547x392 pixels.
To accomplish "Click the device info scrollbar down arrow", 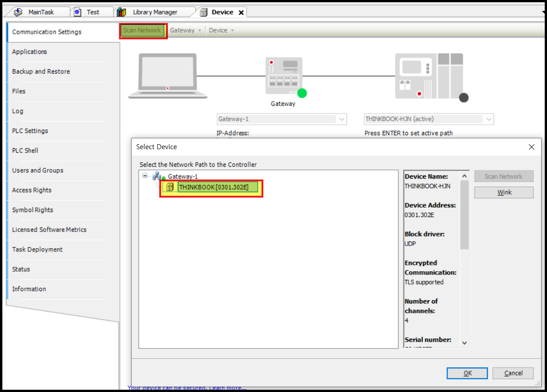I will click(x=465, y=343).
